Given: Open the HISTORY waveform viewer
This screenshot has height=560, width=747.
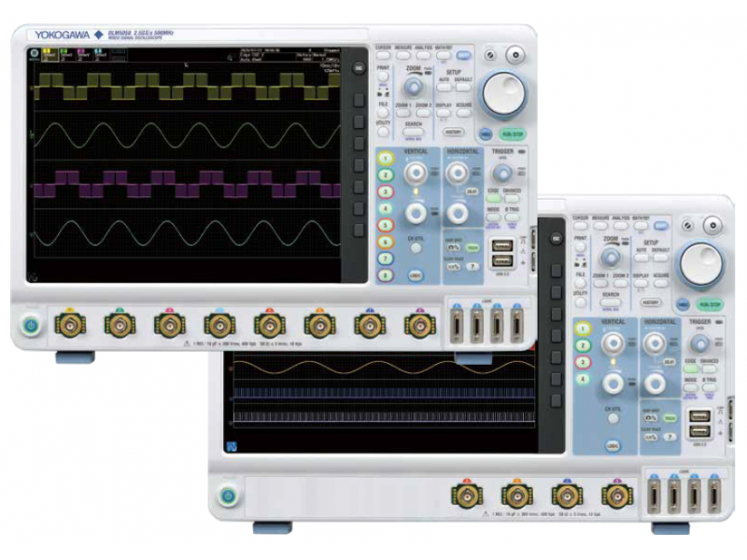Looking at the screenshot, I should pos(456,132).
